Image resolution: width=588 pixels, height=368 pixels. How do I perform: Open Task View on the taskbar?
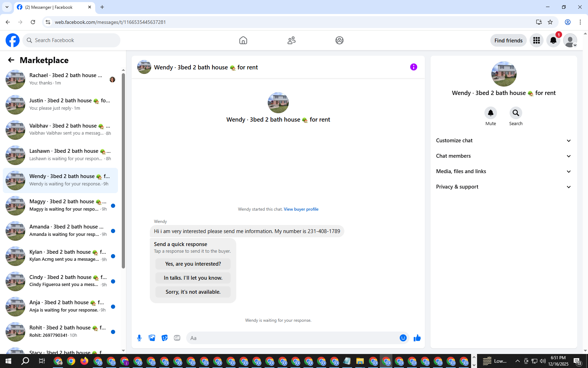pyautogui.click(x=42, y=361)
